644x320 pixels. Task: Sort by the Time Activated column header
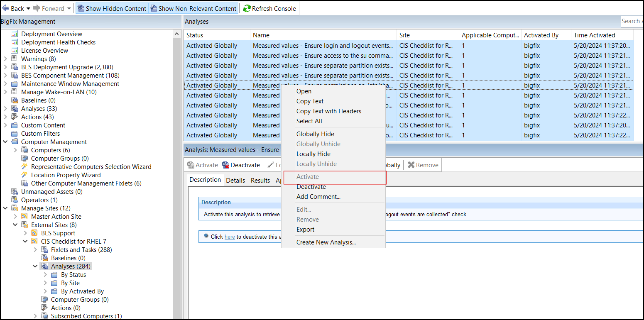(x=602, y=35)
